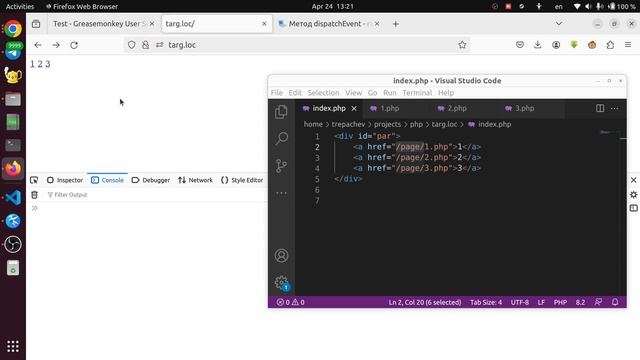Open the Firefox hamburger menu
640x360 pixels.
(x=628, y=45)
